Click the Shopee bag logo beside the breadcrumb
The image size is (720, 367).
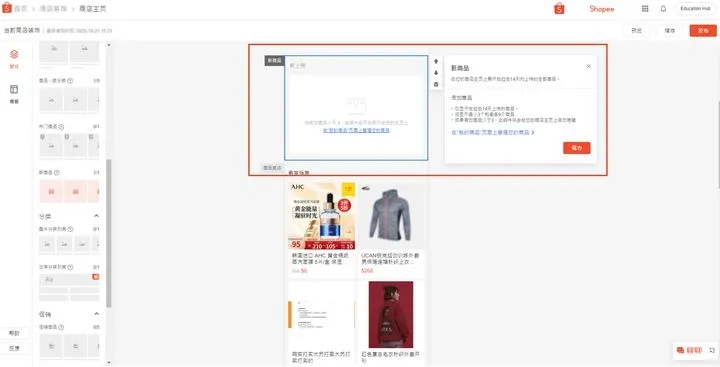(x=7, y=8)
